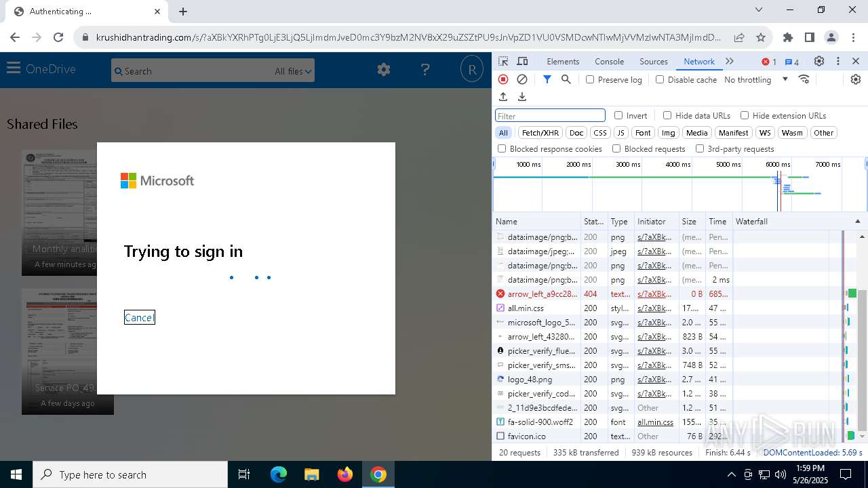868x488 pixels.
Task: Open Chrome profile icon
Action: click(x=831, y=37)
